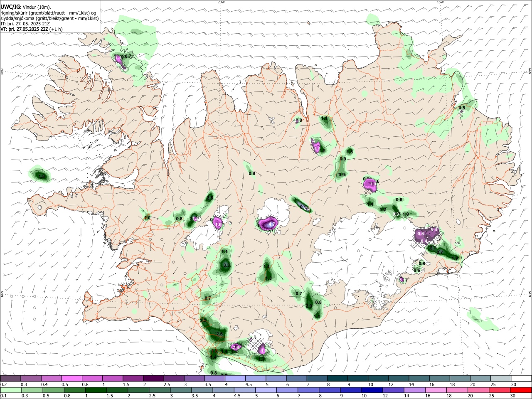Click the 'UWC/IG' title text

tap(10, 6)
